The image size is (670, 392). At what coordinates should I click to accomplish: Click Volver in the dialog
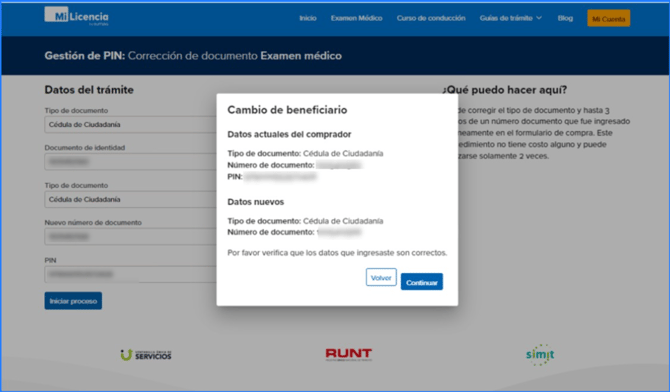coord(381,277)
